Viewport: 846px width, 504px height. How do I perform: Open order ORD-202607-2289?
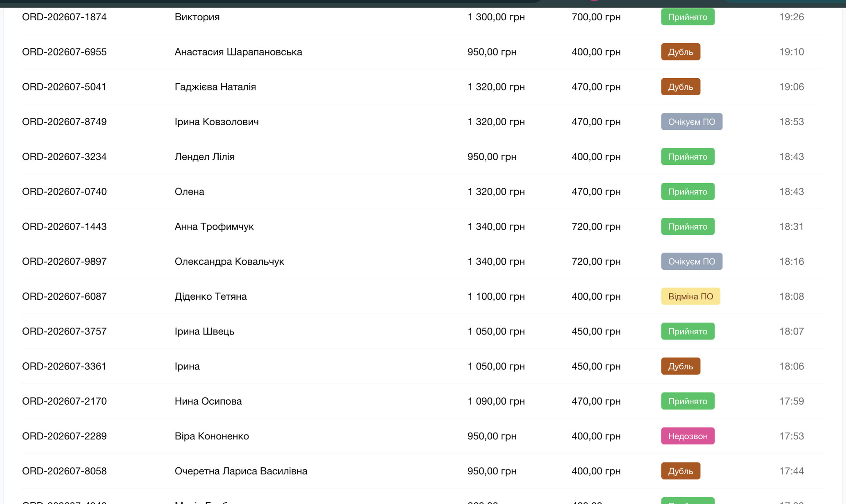64,436
